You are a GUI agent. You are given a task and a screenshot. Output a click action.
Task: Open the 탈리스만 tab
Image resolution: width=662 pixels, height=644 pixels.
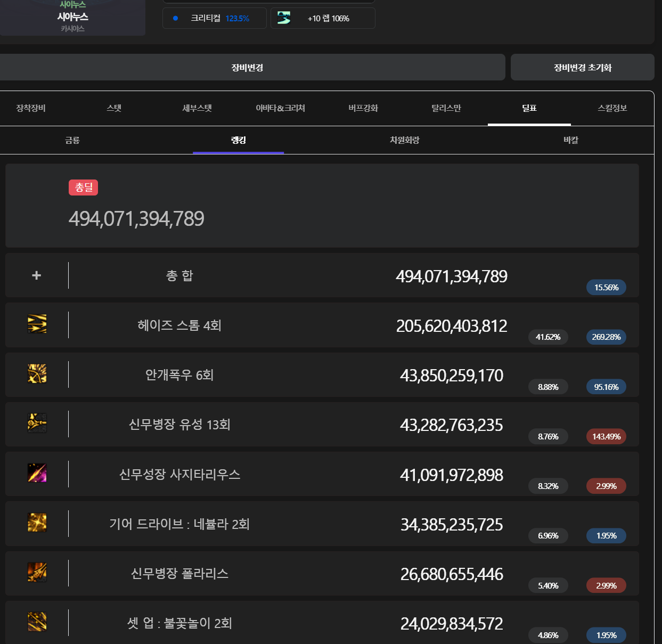point(446,108)
